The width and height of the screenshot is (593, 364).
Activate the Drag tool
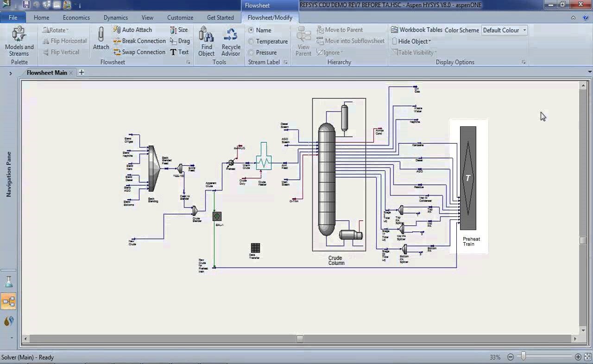coord(180,41)
